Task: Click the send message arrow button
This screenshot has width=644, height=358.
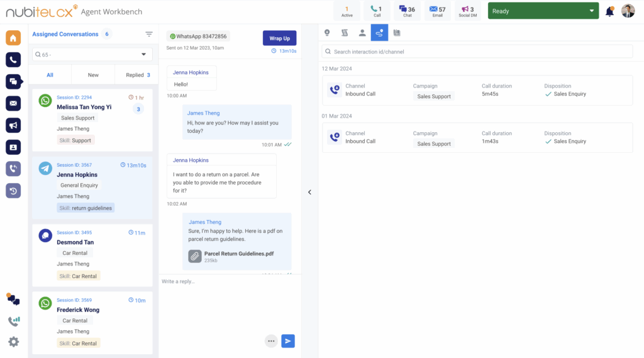Action: [x=288, y=341]
